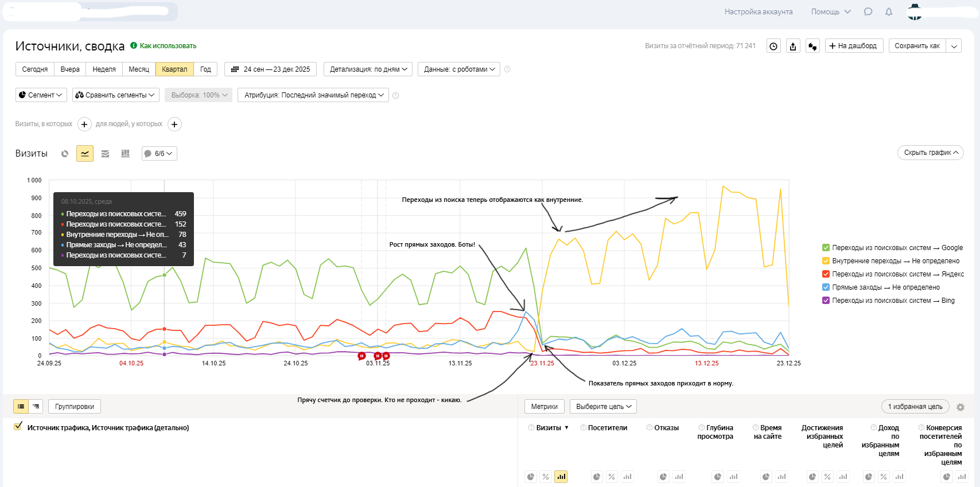Image resolution: width=980 pixels, height=487 pixels.
Task: Open the Как использовать help link
Action: tap(168, 46)
